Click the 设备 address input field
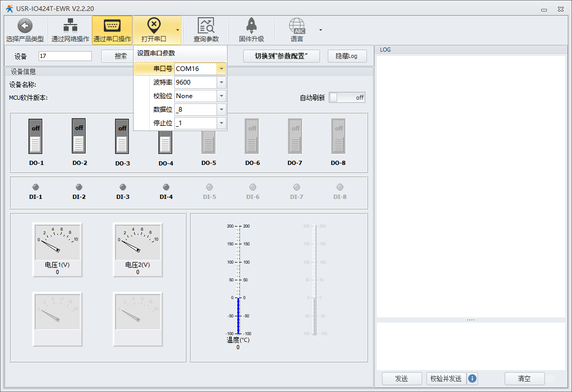 click(x=65, y=56)
